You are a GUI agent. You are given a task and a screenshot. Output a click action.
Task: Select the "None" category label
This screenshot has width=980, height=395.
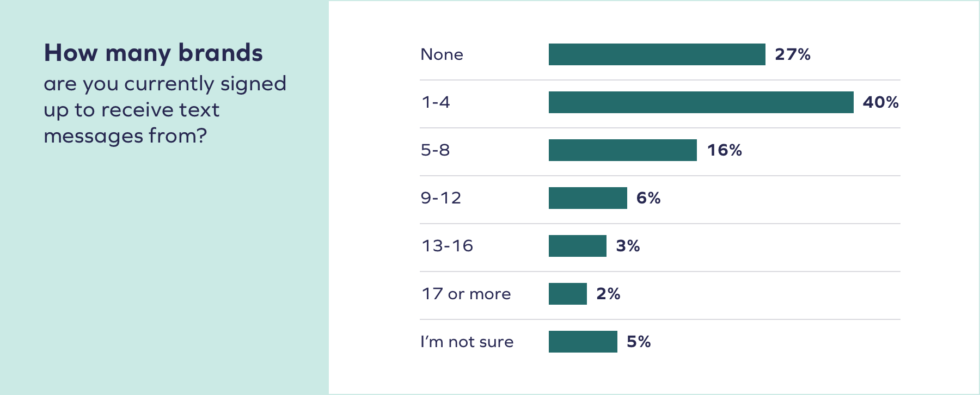tap(442, 54)
